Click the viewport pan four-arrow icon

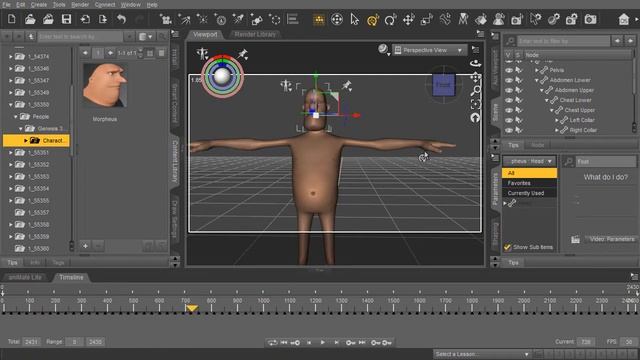pyautogui.click(x=475, y=77)
